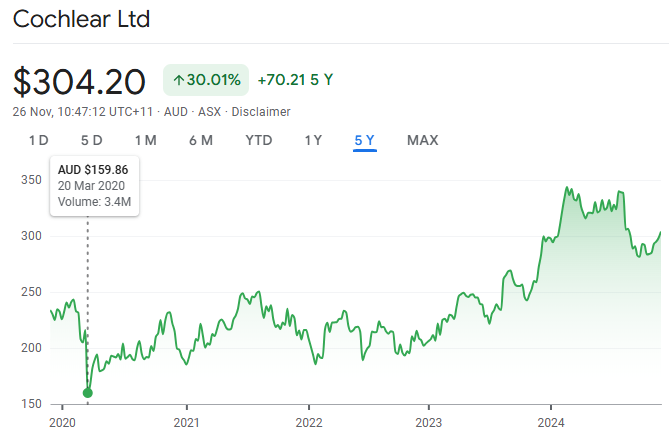Click the active 5 Y tab

[x=364, y=140]
